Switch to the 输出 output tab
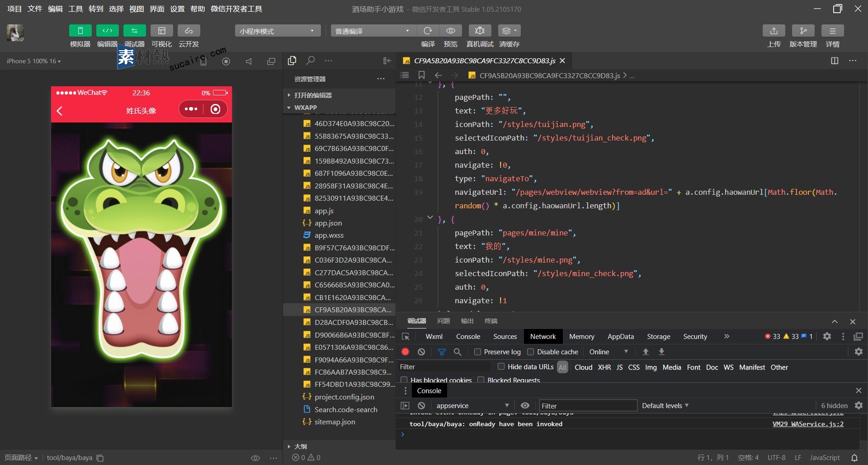The width and height of the screenshot is (868, 465). (x=467, y=321)
